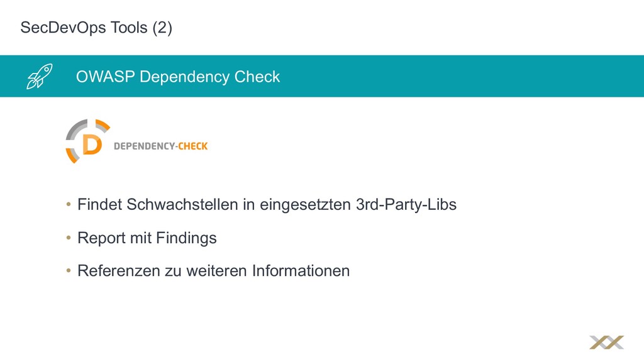This screenshot has width=644, height=362.
Task: Click the (2) in slide title
Action: click(162, 28)
